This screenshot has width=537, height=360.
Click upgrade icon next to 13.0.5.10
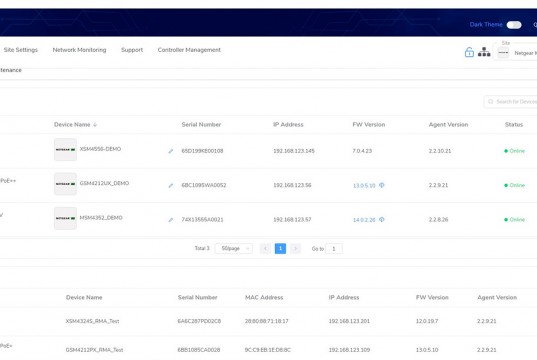(x=382, y=185)
